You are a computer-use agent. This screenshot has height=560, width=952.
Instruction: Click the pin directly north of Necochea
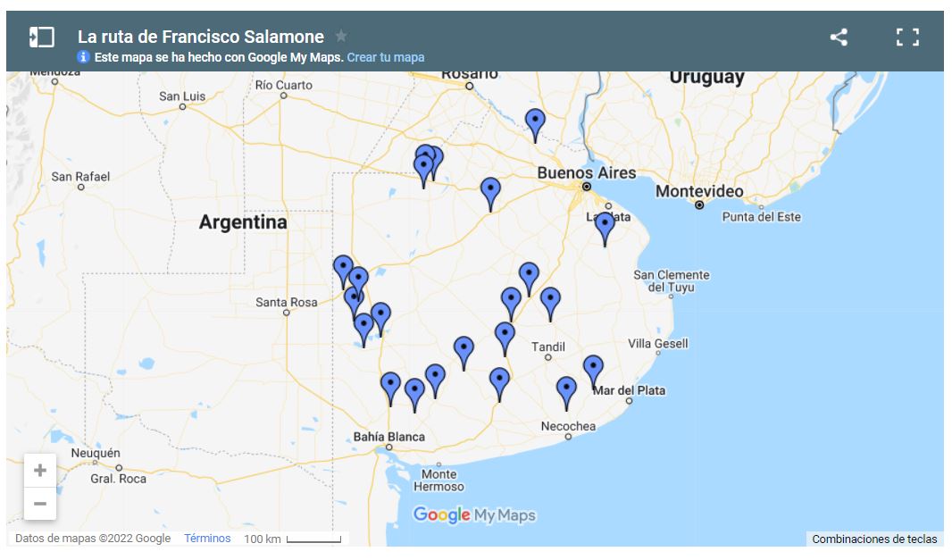coord(566,390)
